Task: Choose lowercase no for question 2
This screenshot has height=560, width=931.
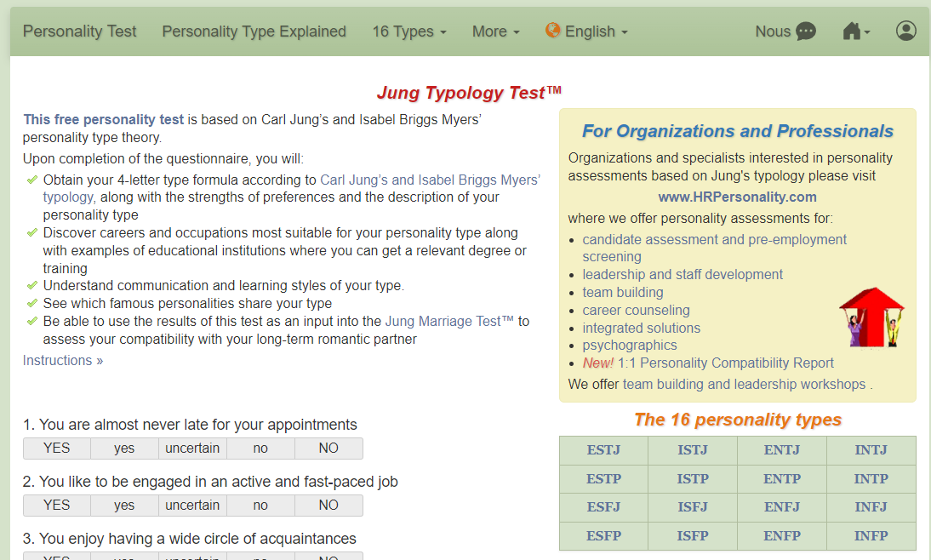Action: pos(260,506)
